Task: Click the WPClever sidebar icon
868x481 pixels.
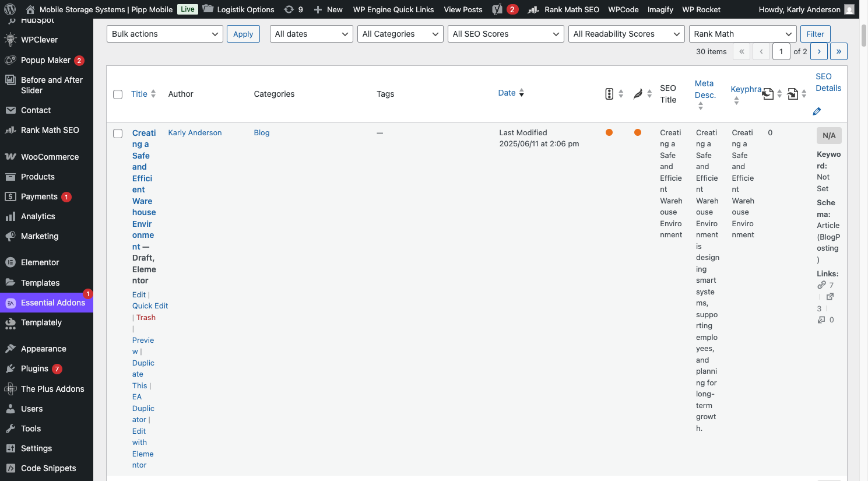Action: [10, 40]
